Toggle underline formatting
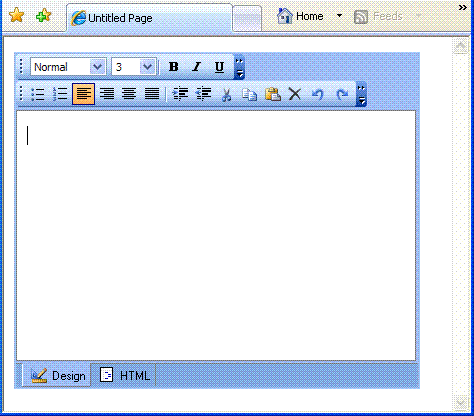Image resolution: width=474 pixels, height=416 pixels. coord(219,67)
